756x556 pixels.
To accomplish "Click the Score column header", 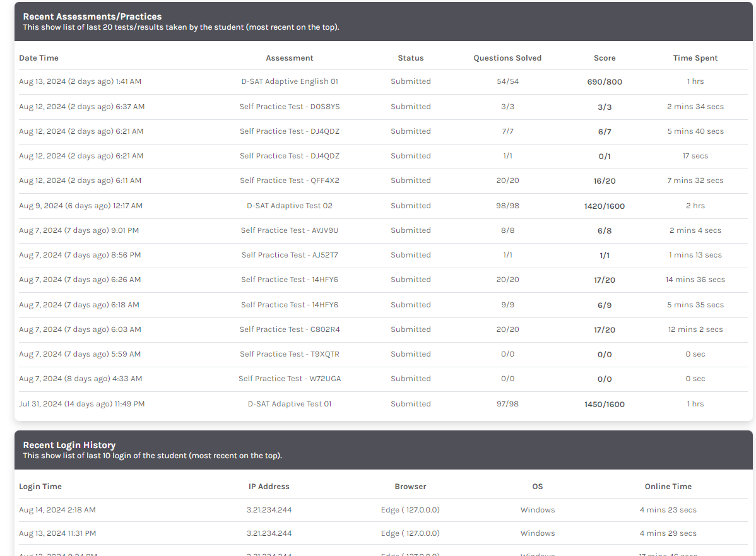I will [x=605, y=58].
